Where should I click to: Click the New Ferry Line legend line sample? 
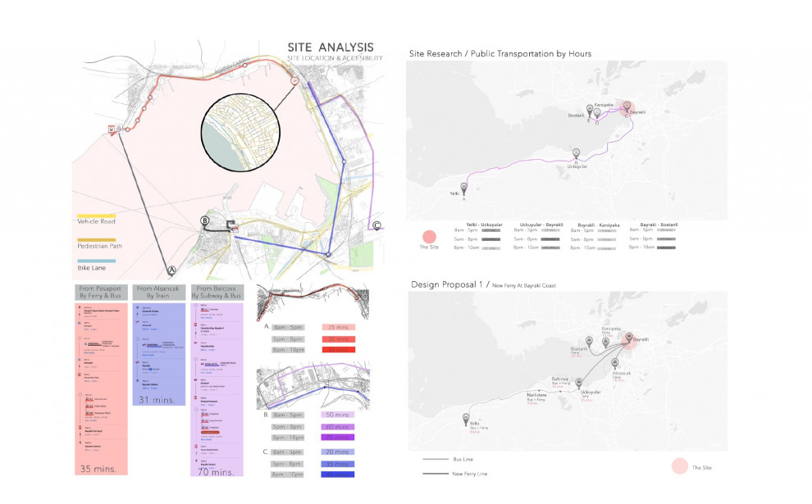436,474
